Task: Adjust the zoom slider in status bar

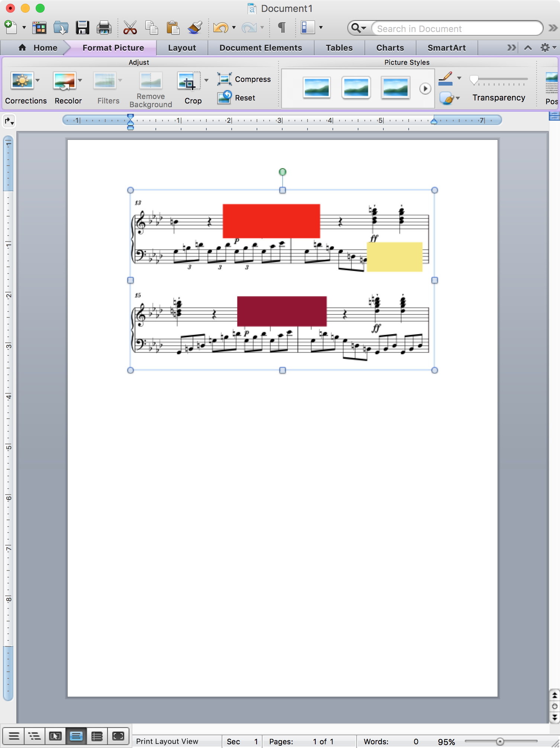Action: tap(501, 742)
